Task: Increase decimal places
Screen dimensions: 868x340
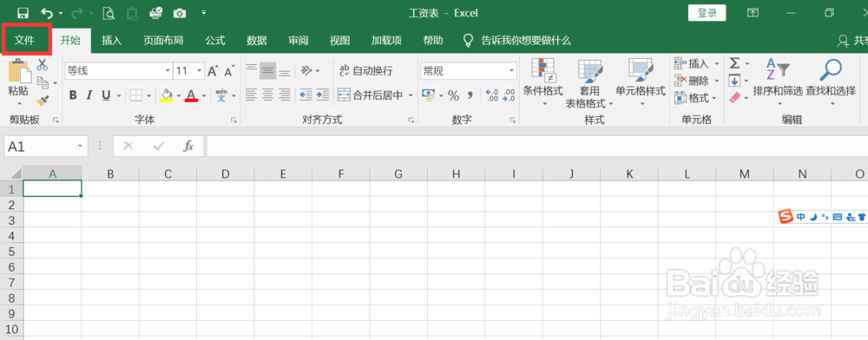Action: click(x=491, y=95)
